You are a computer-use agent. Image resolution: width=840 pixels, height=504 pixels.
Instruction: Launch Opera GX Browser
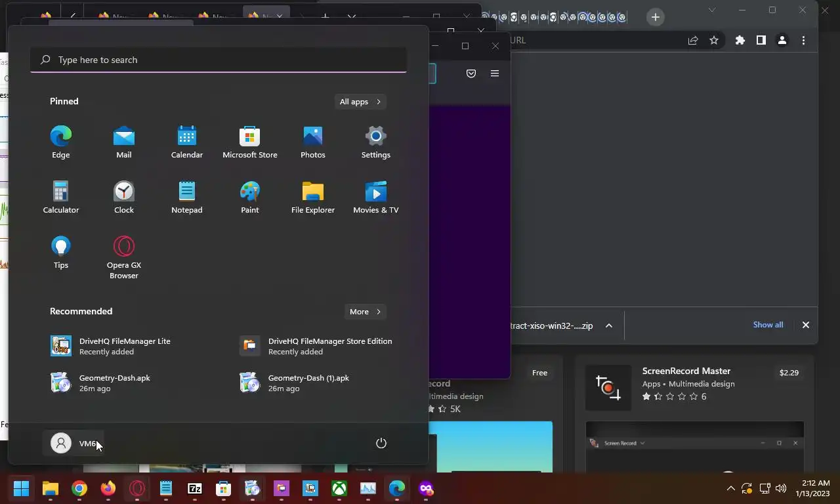pyautogui.click(x=124, y=258)
